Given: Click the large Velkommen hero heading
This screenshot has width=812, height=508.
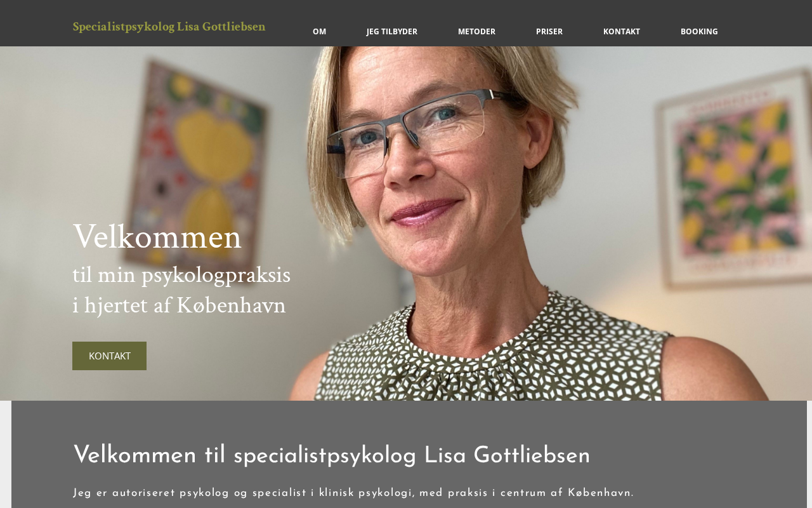Looking at the screenshot, I should point(157,237).
